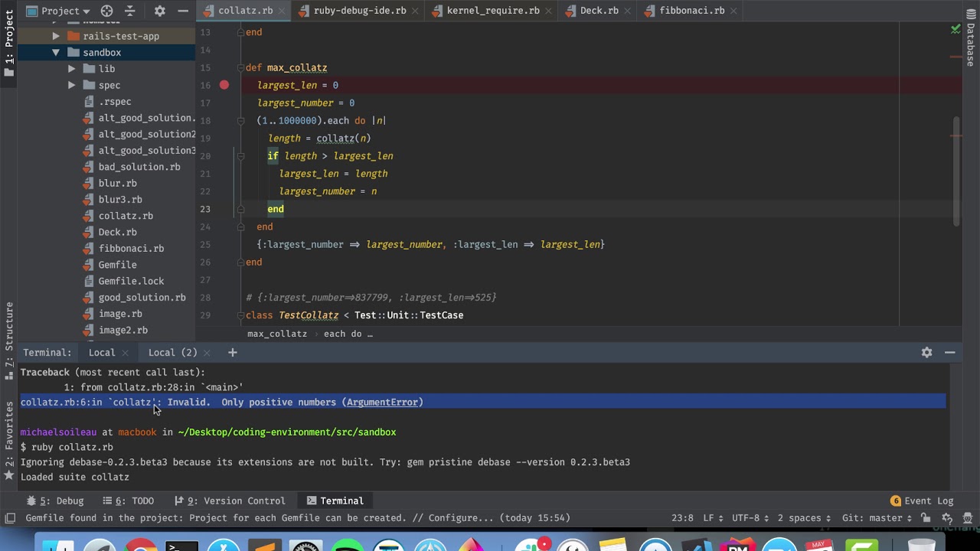Image resolution: width=980 pixels, height=551 pixels.
Task: Open the Project view dropdown
Action: click(x=58, y=11)
